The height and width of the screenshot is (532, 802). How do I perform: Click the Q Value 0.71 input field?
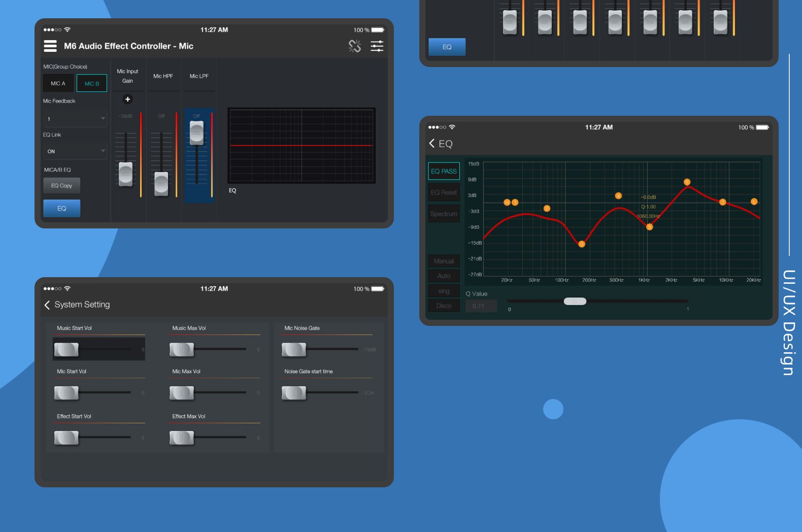pos(481,306)
